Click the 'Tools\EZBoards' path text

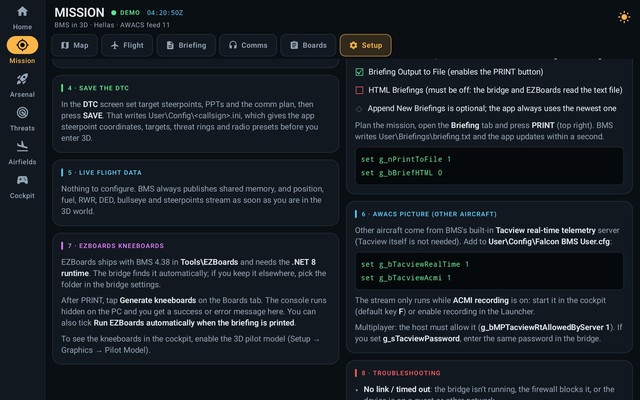209,262
